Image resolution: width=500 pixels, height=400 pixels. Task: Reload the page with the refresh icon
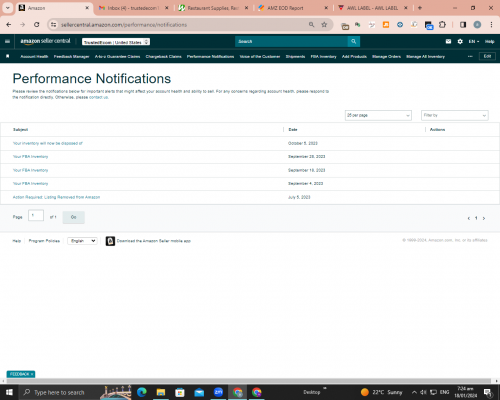click(x=37, y=25)
